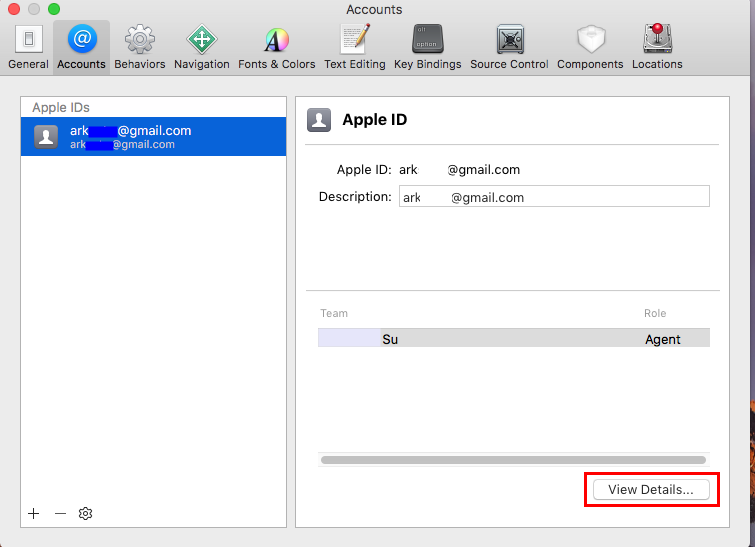Zoom the window with the green button
This screenshot has width=755, height=547.
(54, 9)
